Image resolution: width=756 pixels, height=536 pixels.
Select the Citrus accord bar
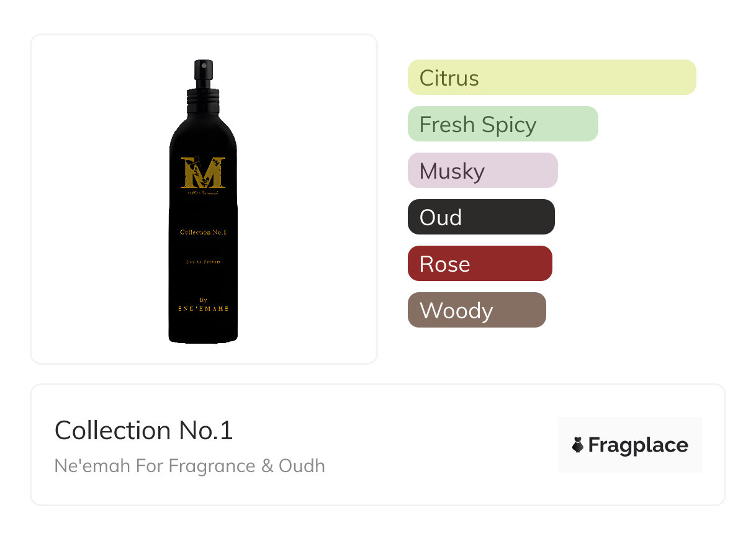coord(552,78)
